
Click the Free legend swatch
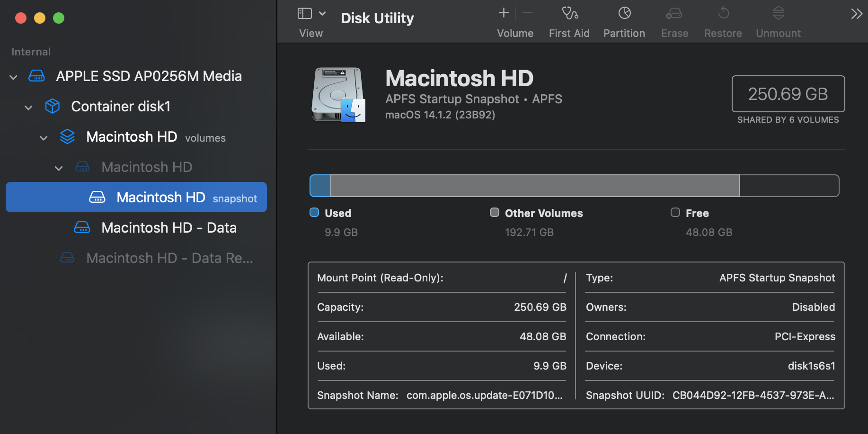(x=675, y=212)
